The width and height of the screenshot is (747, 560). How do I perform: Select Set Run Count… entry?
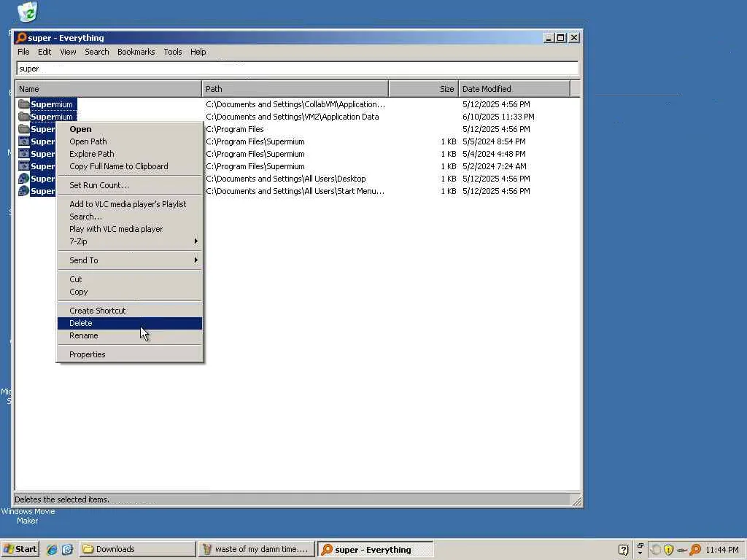(x=130, y=185)
